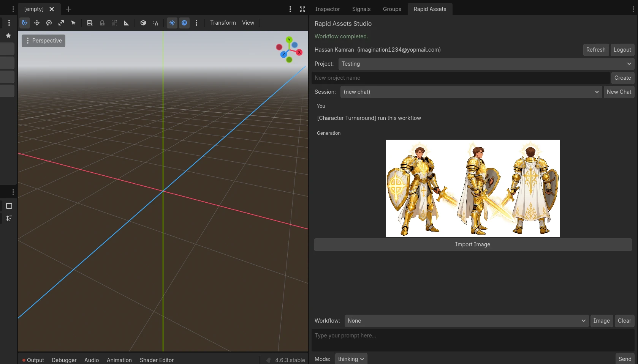Click the negative X axis dot
638x364 pixels.
click(279, 47)
